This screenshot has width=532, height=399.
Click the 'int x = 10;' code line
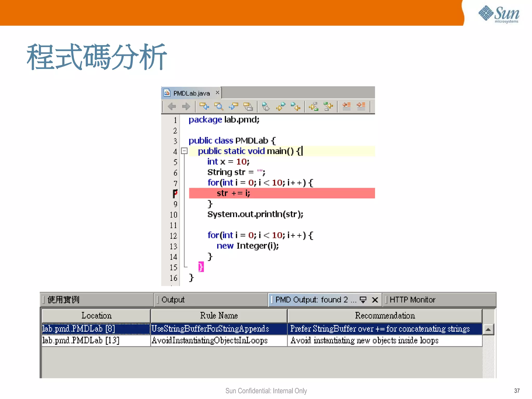pos(228,162)
